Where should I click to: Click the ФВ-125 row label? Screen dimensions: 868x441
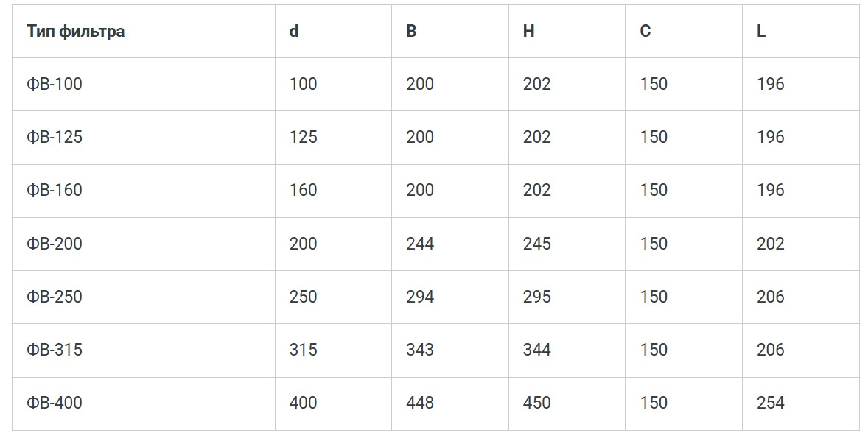tap(55, 137)
